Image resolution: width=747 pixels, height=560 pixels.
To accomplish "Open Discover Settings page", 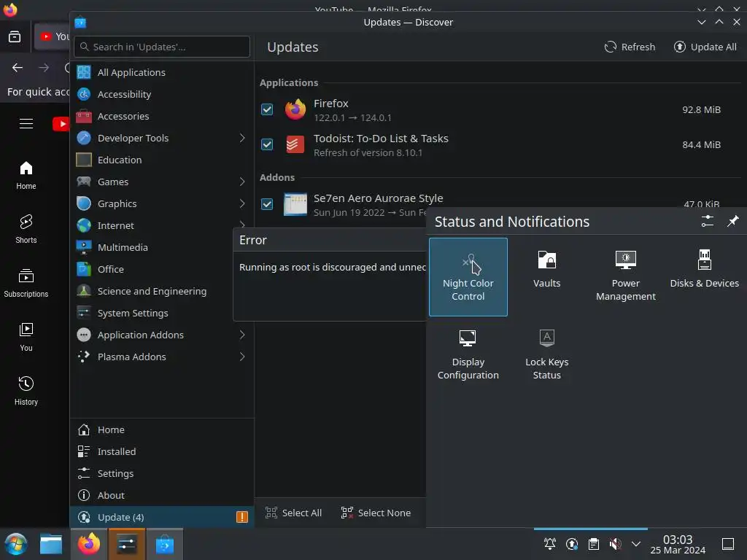I will coord(161,474).
